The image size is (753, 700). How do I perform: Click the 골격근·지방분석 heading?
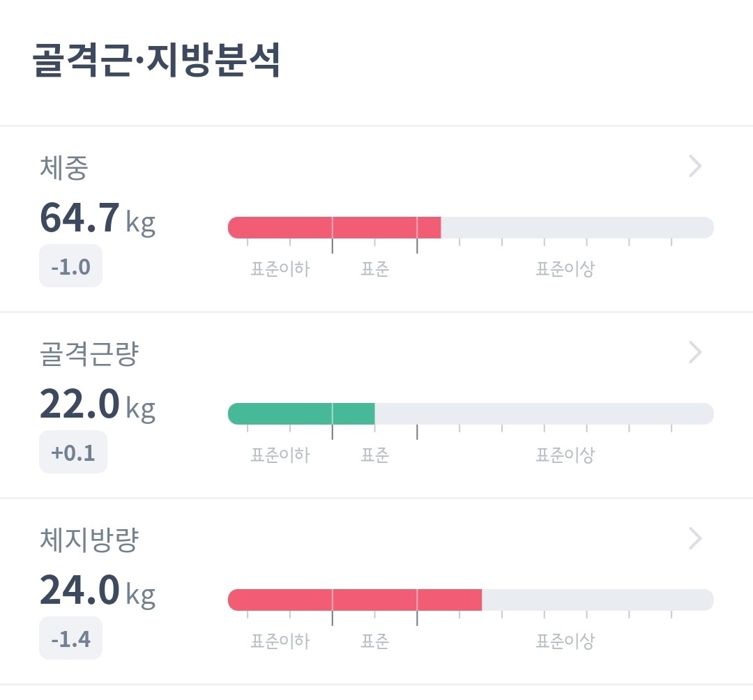click(157, 62)
